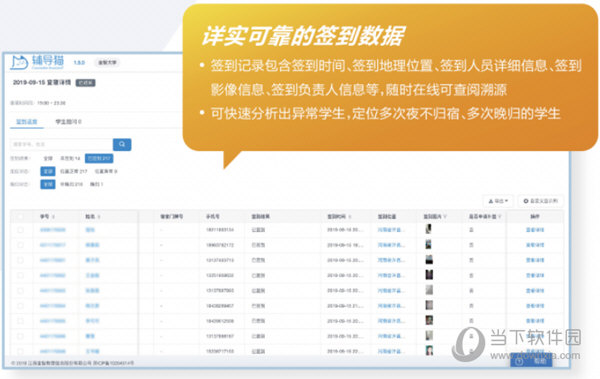Switch to the student leave tab with count 0
Screen dimensions: 600x379
click(x=68, y=122)
